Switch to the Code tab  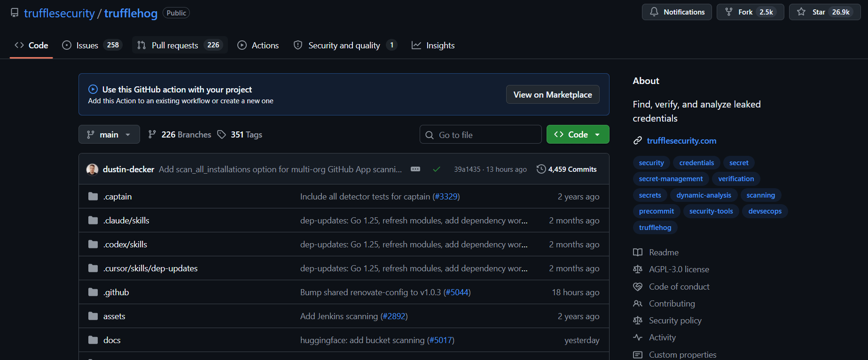pos(31,45)
